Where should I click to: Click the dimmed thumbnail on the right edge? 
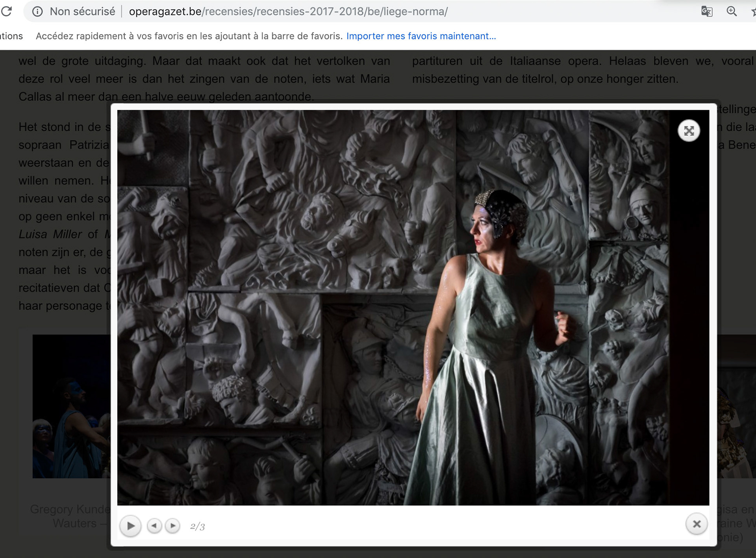pyautogui.click(x=736, y=406)
